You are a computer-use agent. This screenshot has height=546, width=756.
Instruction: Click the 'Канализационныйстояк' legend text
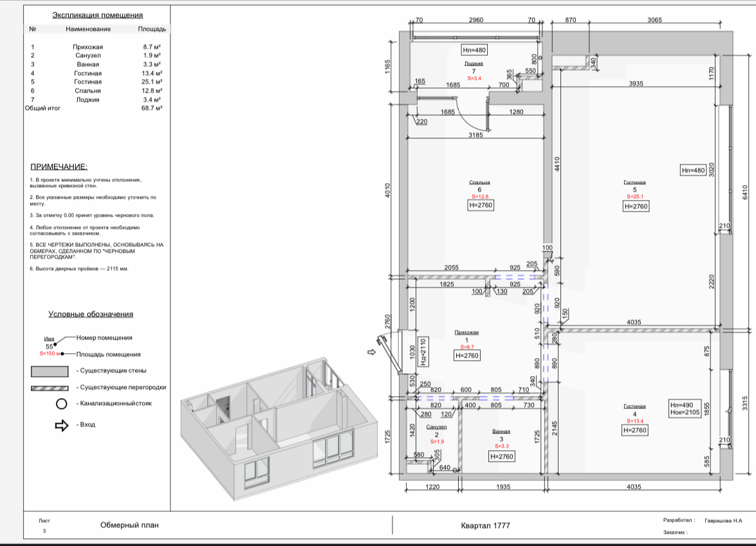pyautogui.click(x=116, y=403)
